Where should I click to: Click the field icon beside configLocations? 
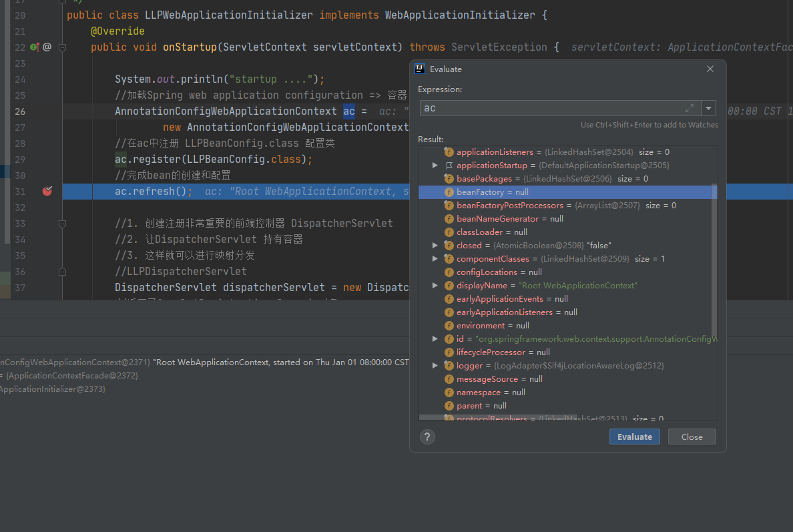449,272
